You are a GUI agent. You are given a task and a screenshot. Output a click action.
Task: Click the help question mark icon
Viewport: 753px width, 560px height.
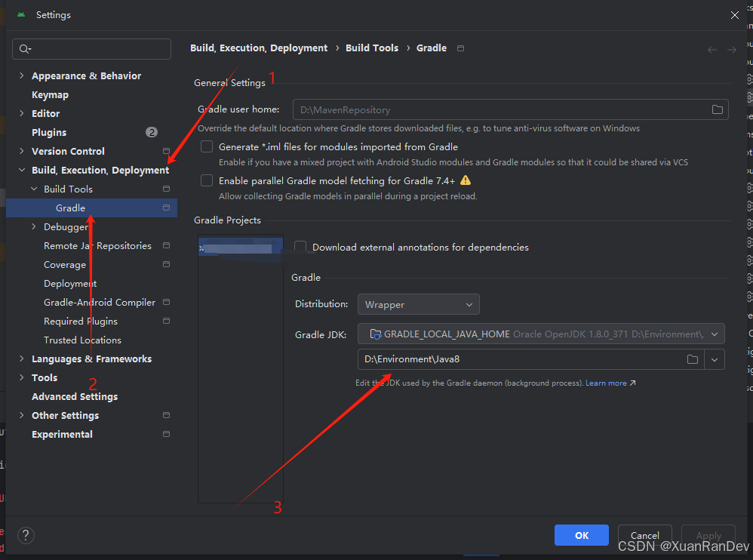(x=26, y=535)
